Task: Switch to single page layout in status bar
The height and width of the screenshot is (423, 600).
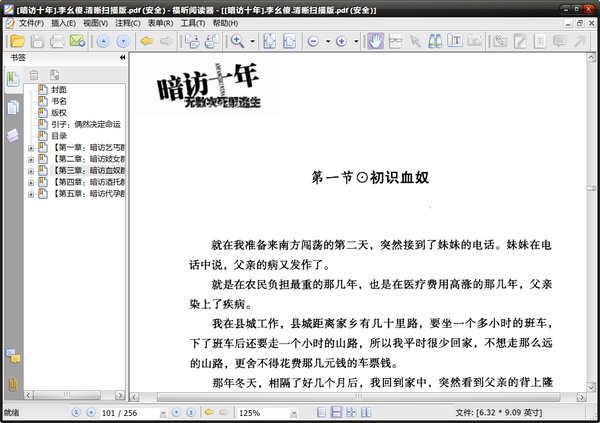Action: pyautogui.click(x=322, y=412)
